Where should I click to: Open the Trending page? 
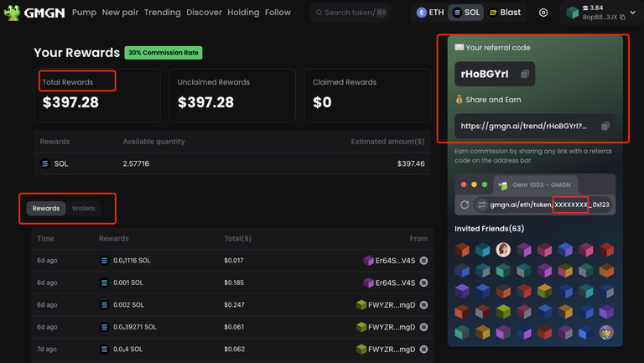(162, 13)
